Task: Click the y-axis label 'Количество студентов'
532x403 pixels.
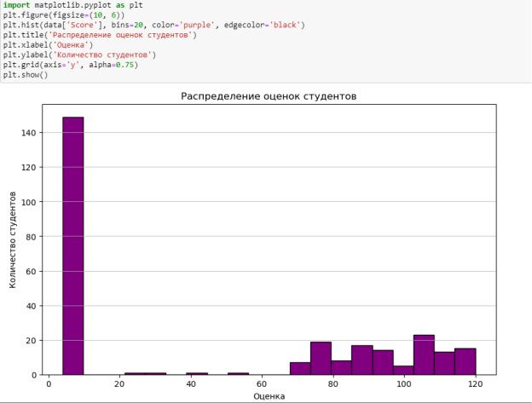Action: (13, 240)
